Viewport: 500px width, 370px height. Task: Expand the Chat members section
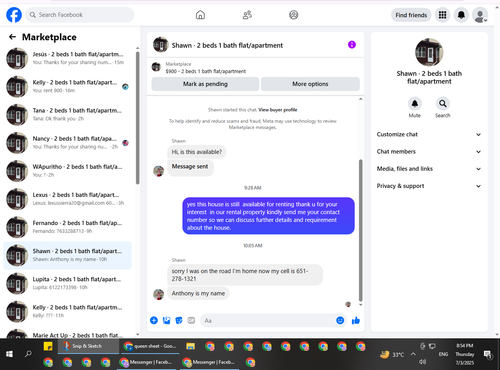click(429, 152)
